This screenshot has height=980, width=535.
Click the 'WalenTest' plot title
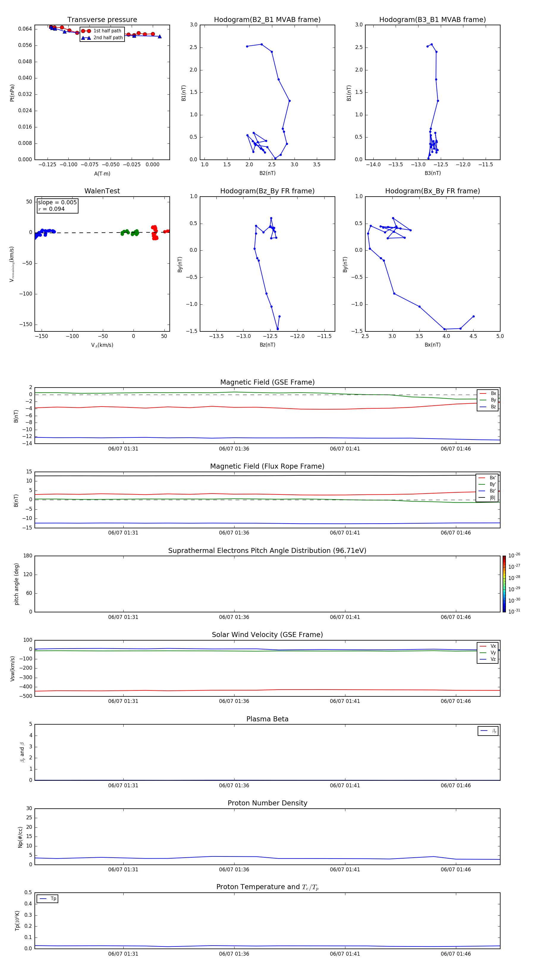click(102, 191)
